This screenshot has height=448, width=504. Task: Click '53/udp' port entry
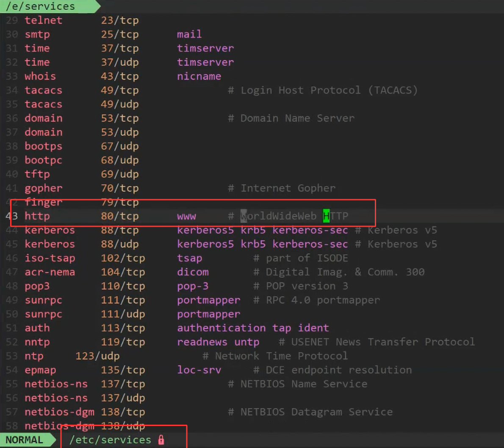pos(119,132)
